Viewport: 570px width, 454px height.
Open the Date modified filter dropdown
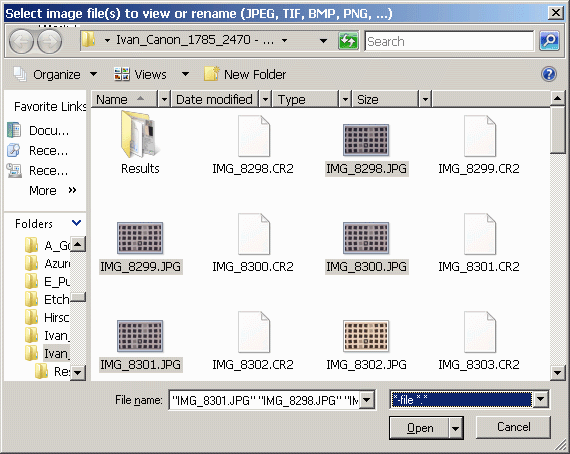pos(266,99)
